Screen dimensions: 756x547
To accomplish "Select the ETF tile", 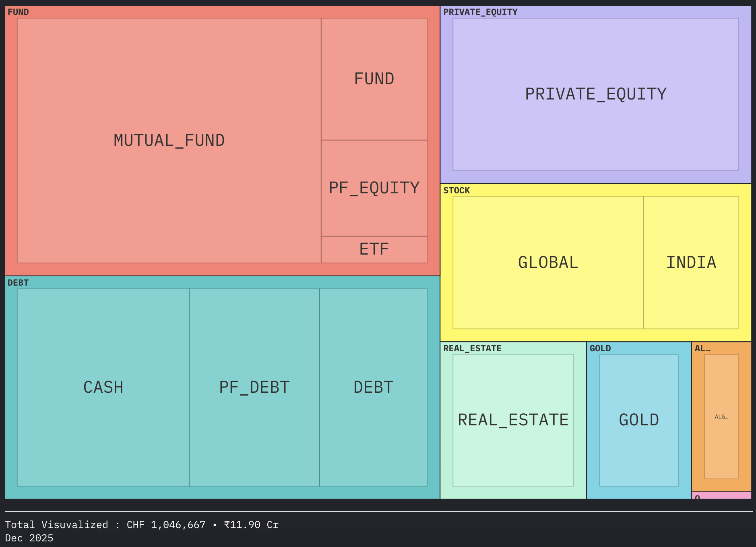I will click(x=374, y=249).
